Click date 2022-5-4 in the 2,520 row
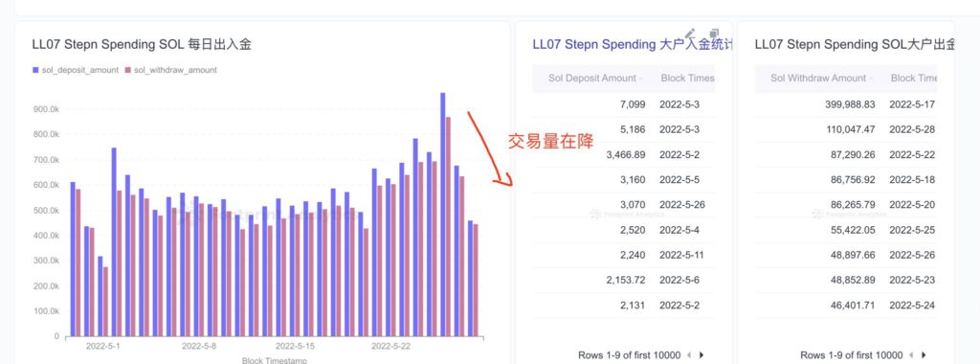The width and height of the screenshot is (980, 364). (x=679, y=230)
